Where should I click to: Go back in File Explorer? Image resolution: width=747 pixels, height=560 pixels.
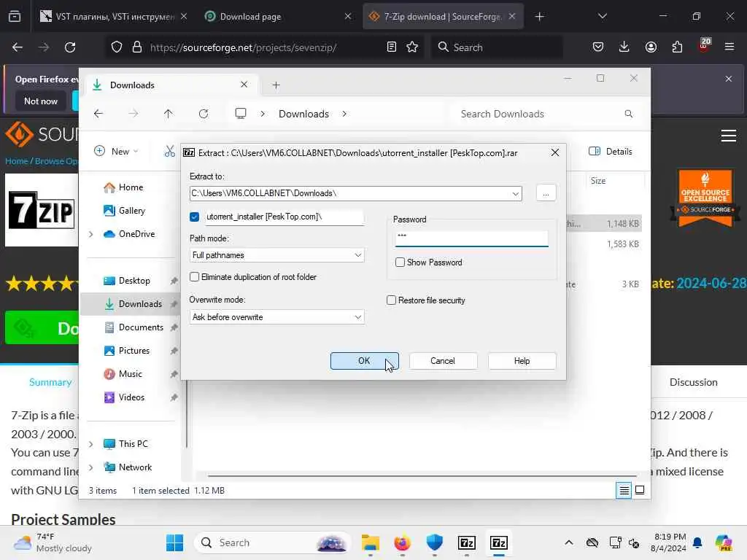click(x=98, y=114)
